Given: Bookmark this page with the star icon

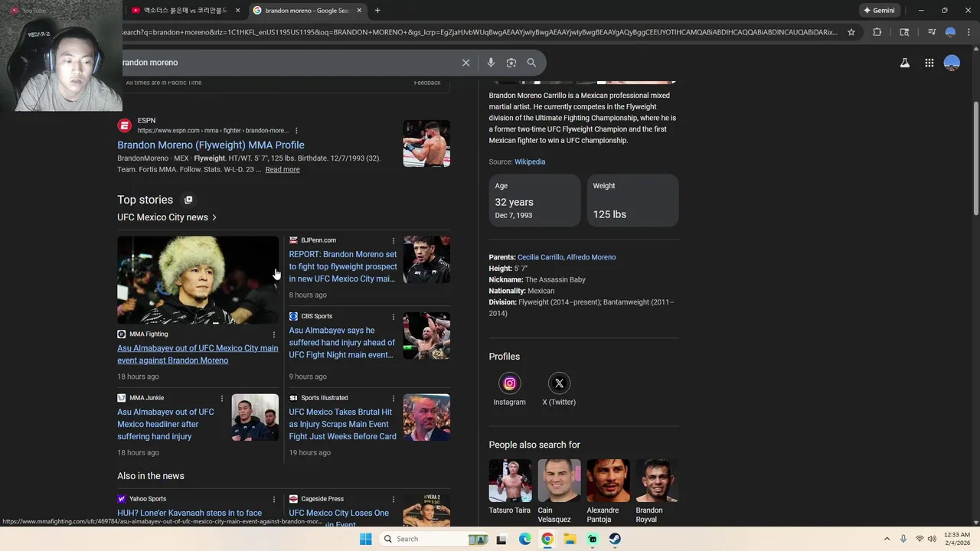Looking at the screenshot, I should pos(851,32).
